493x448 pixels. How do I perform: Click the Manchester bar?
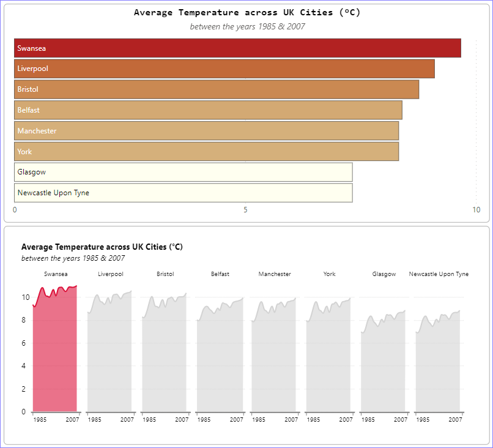[x=206, y=131]
